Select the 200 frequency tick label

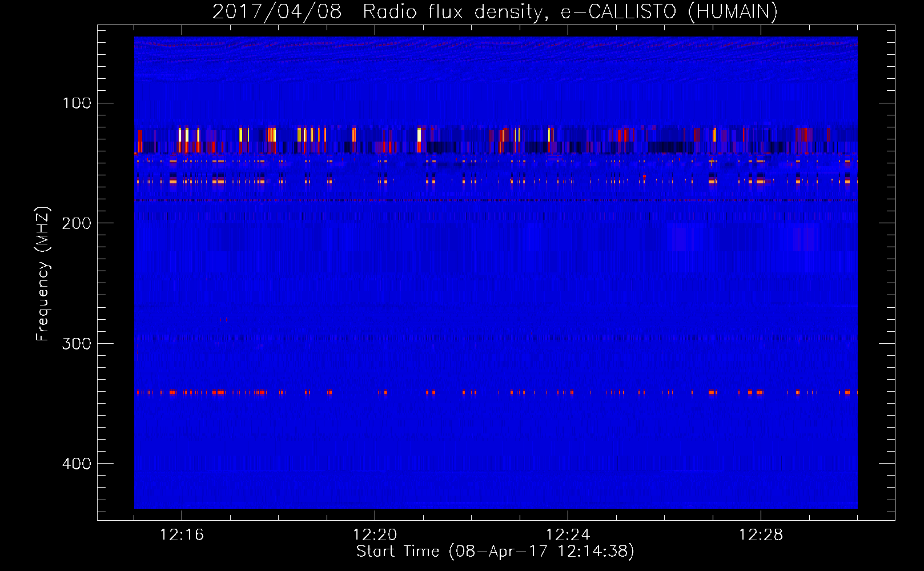77,223
